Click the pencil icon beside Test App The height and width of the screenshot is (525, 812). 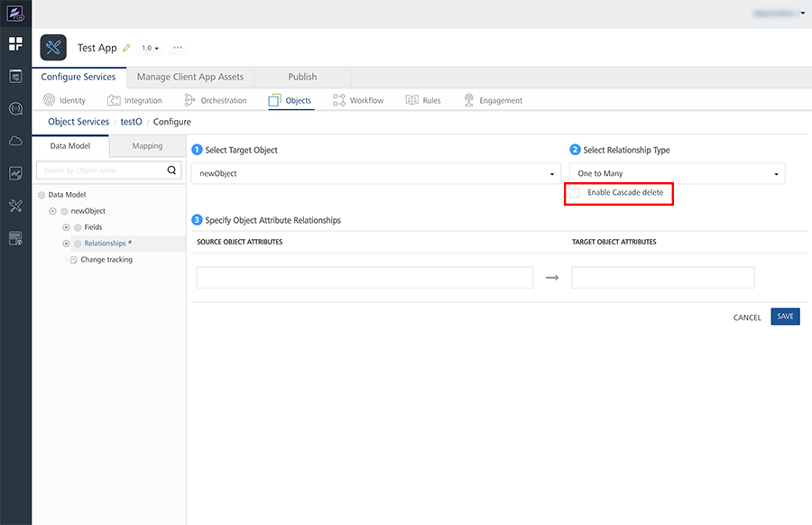click(126, 48)
